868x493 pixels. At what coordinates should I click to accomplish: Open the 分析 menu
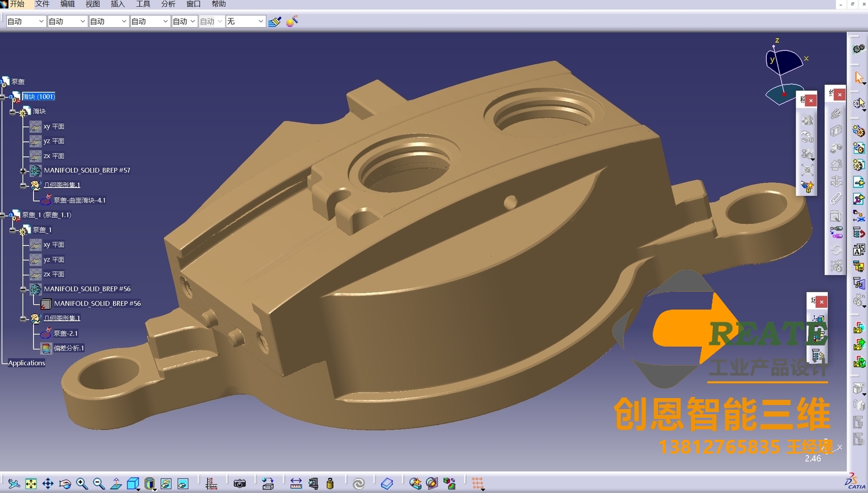[x=168, y=4]
